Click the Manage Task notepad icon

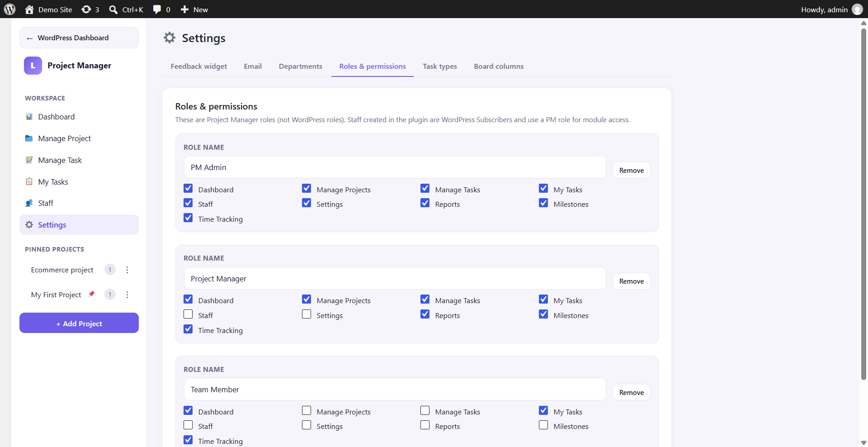29,160
